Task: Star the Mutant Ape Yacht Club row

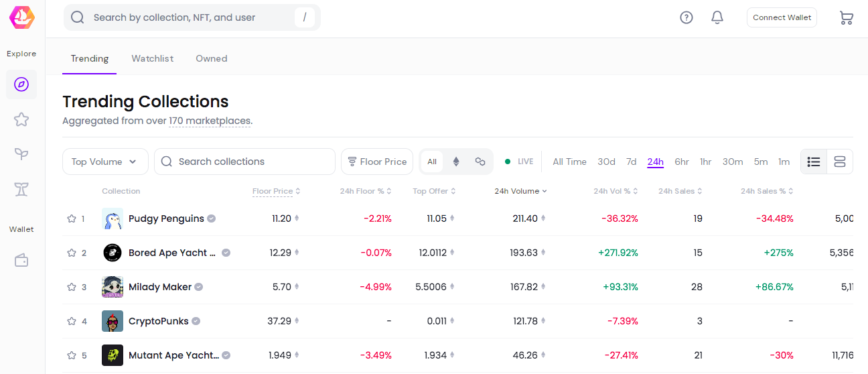Action: pos(72,355)
